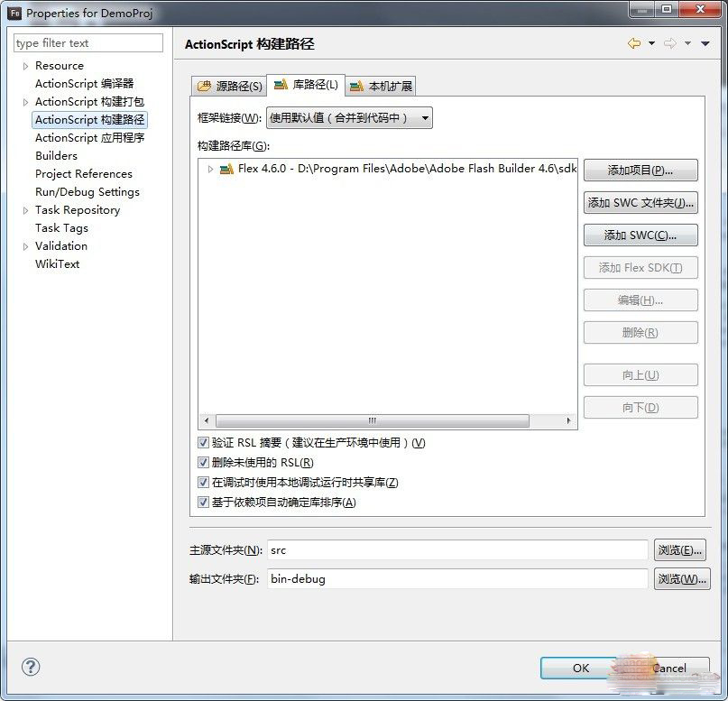Click the library list scroll right arrow

click(568, 420)
